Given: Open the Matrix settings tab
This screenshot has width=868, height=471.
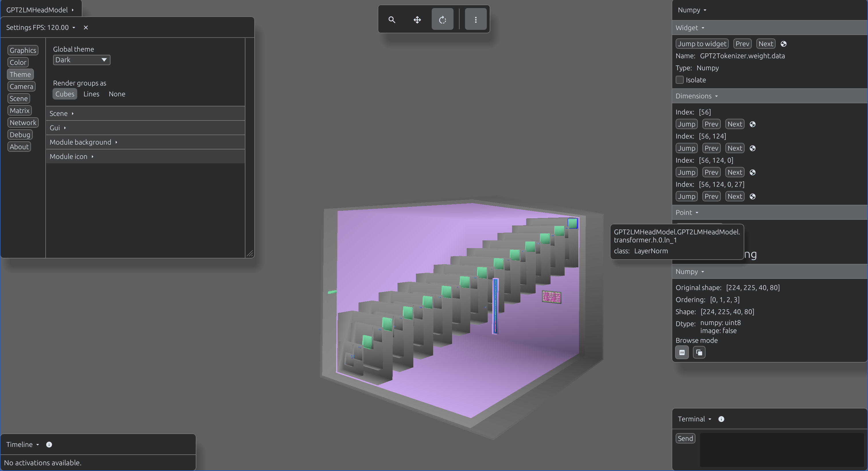Looking at the screenshot, I should 20,111.
